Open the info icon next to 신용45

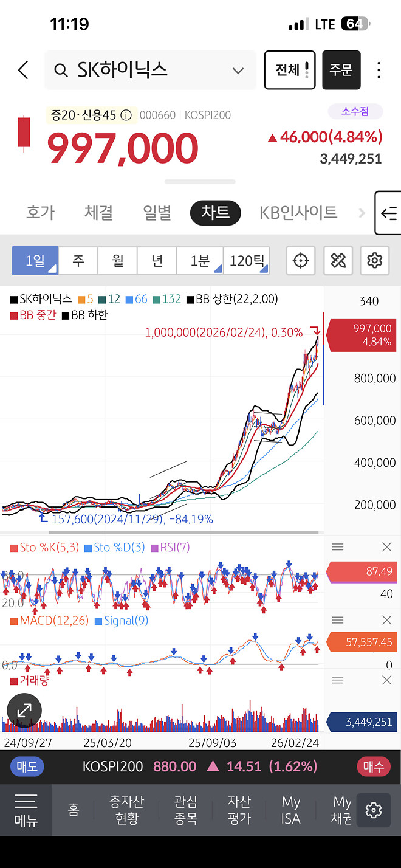(x=126, y=115)
